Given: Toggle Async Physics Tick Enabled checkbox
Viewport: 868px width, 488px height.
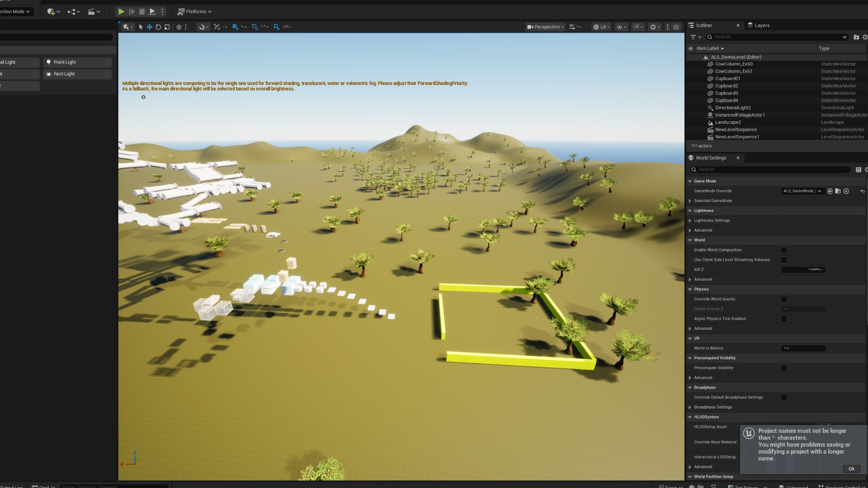Looking at the screenshot, I should [784, 319].
